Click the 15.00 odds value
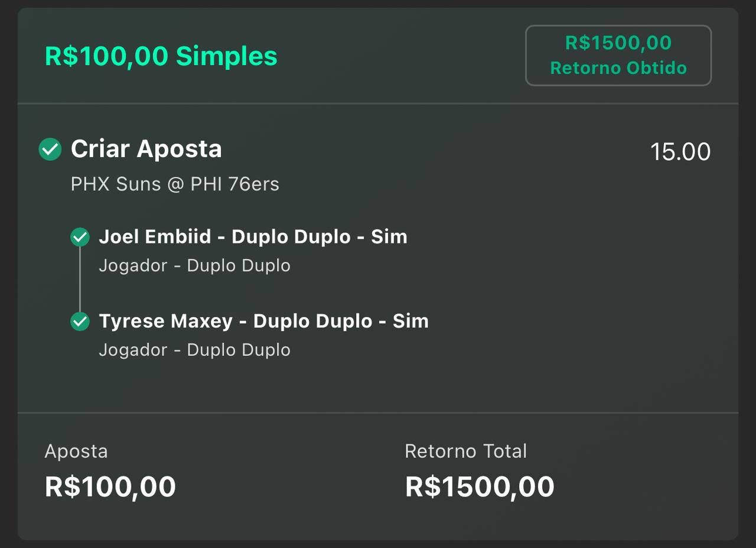The image size is (756, 548). tap(680, 152)
